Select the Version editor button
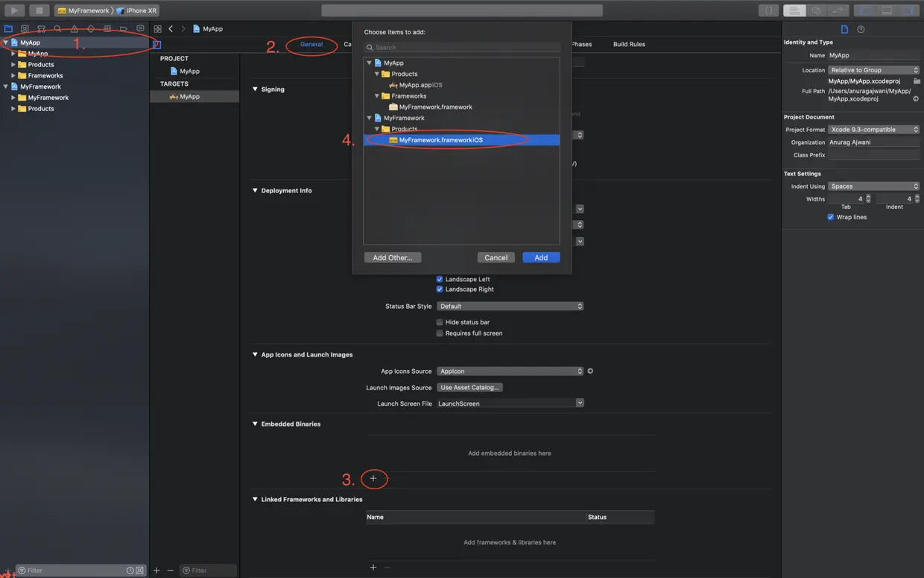The image size is (924, 578). tap(838, 10)
